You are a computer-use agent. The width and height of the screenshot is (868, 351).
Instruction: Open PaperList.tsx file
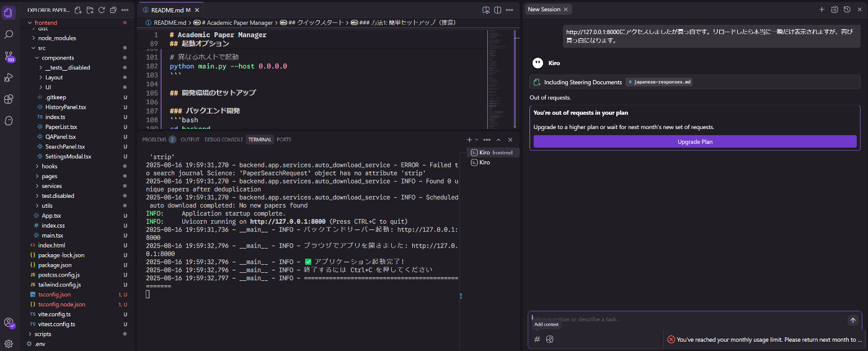click(61, 127)
